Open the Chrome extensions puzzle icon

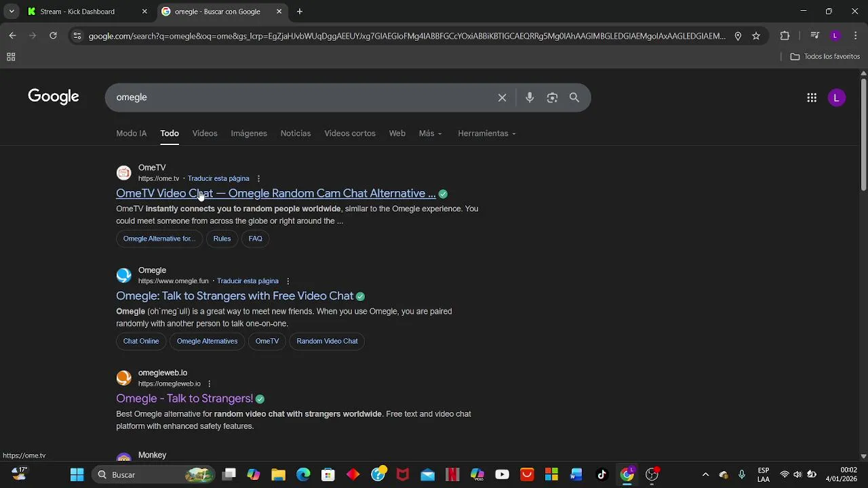(x=785, y=36)
